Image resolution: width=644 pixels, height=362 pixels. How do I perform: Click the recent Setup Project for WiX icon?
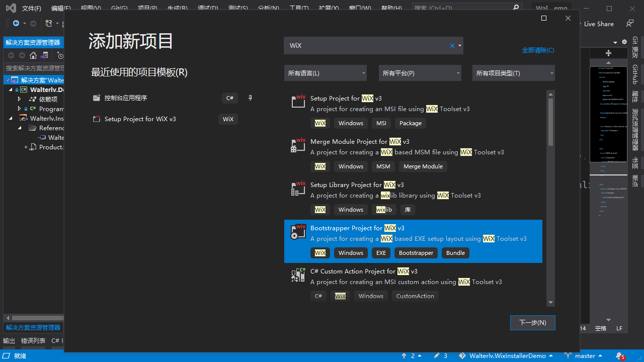(97, 119)
